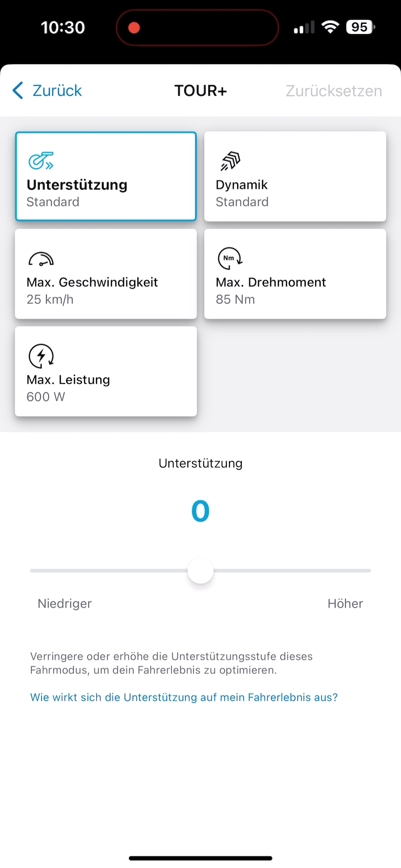Open the Unterstützung Fahrerlebnis help link
This screenshot has height=868, width=401.
pos(184,697)
